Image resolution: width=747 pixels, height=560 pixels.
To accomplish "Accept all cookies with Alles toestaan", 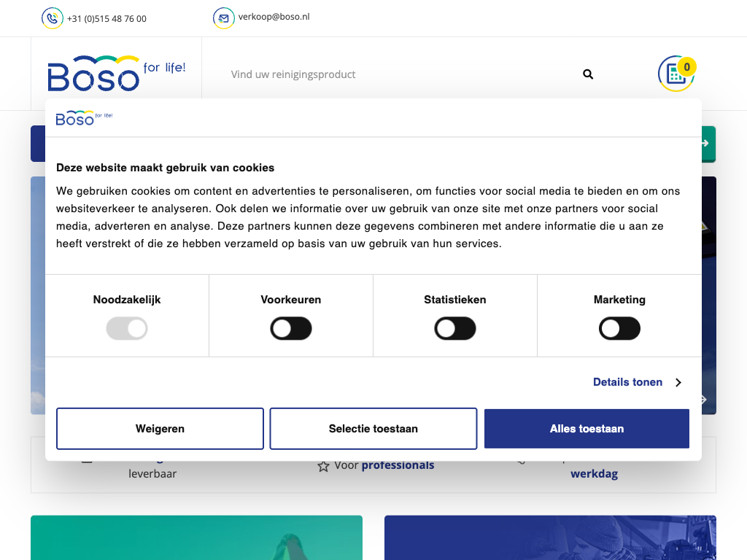I will pos(587,429).
